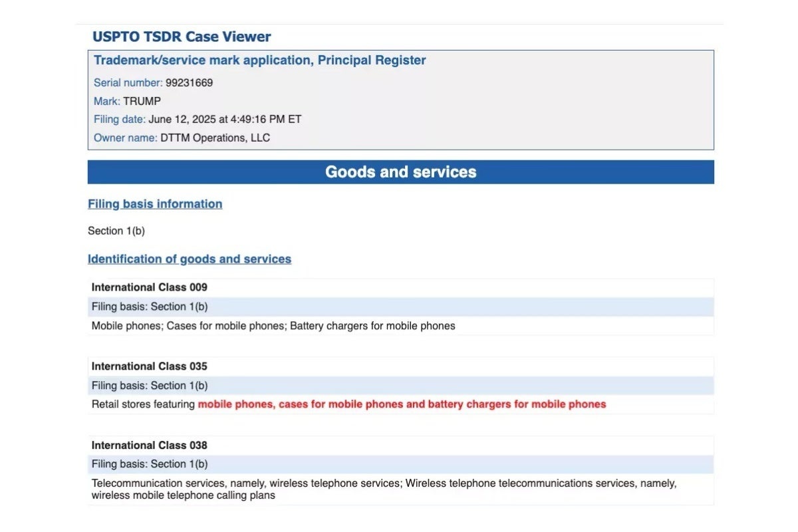Click the Filing basis row under Class 038
The width and height of the screenshot is (798, 532).
[149, 464]
